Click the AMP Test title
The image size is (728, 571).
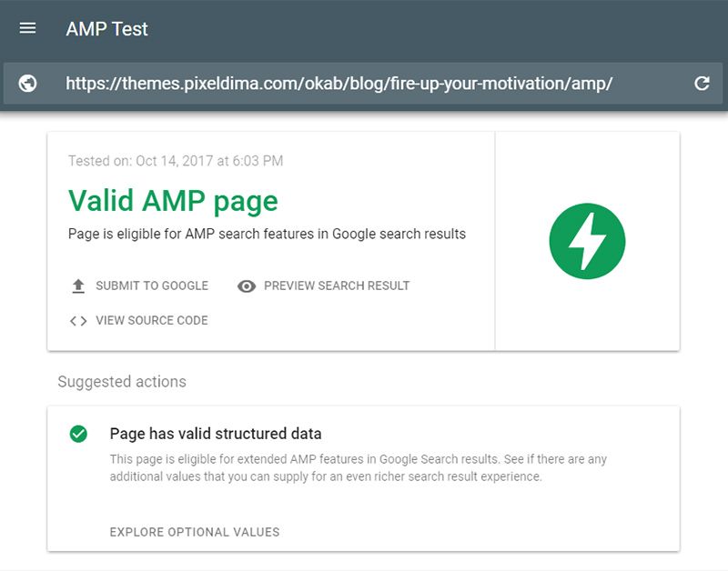(x=106, y=29)
